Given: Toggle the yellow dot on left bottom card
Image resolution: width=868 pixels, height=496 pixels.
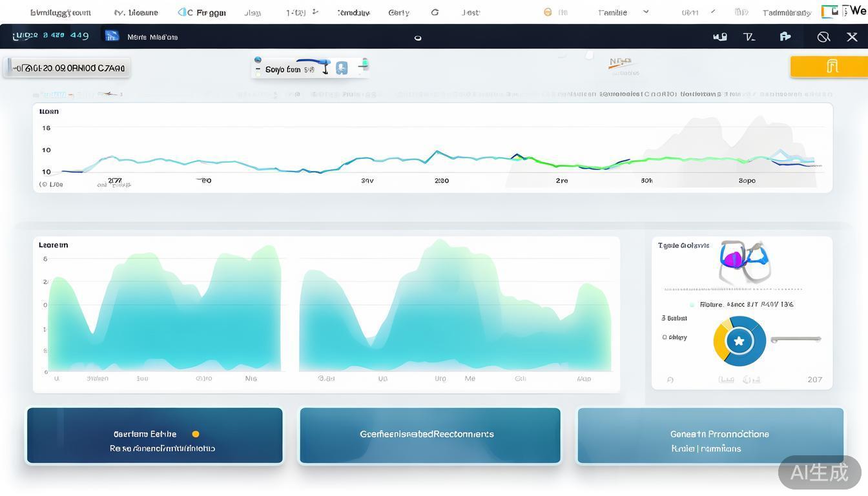Looking at the screenshot, I should tap(196, 434).
